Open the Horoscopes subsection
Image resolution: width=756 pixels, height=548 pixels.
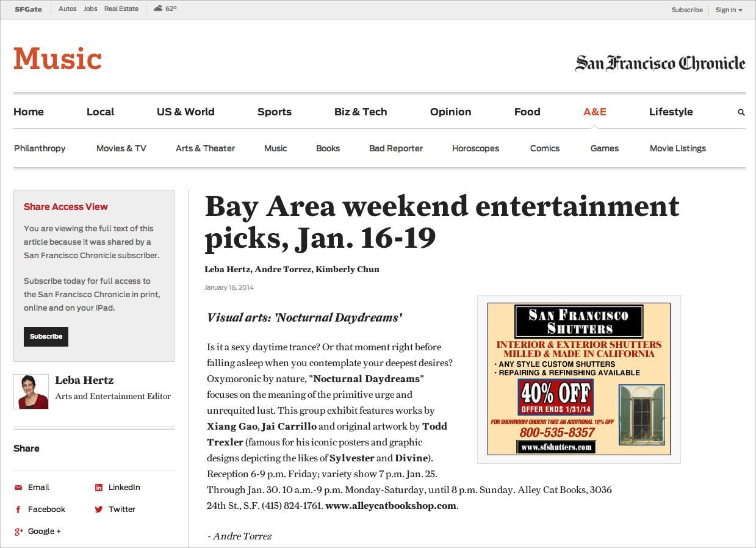(475, 148)
